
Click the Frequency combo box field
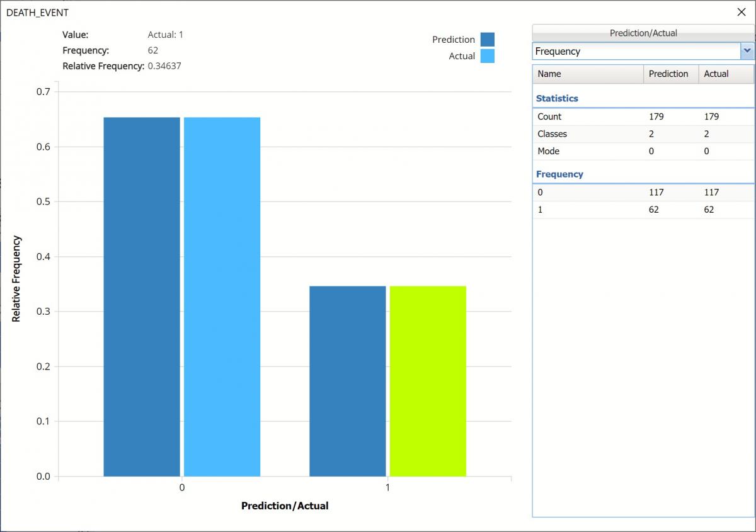pyautogui.click(x=636, y=51)
